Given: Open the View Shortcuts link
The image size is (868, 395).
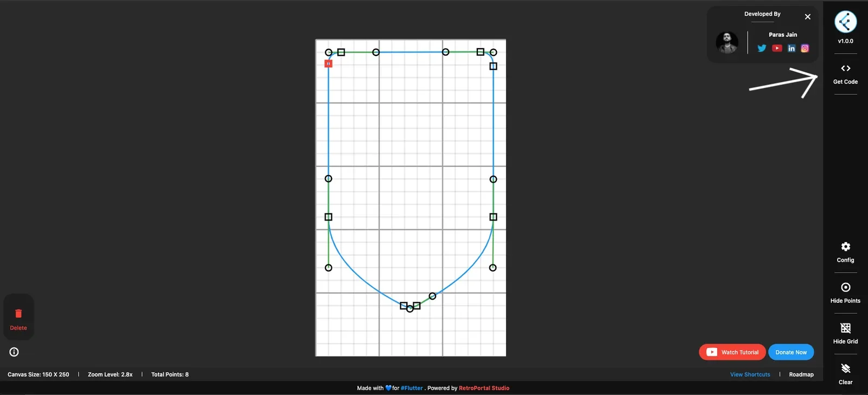Looking at the screenshot, I should (750, 374).
